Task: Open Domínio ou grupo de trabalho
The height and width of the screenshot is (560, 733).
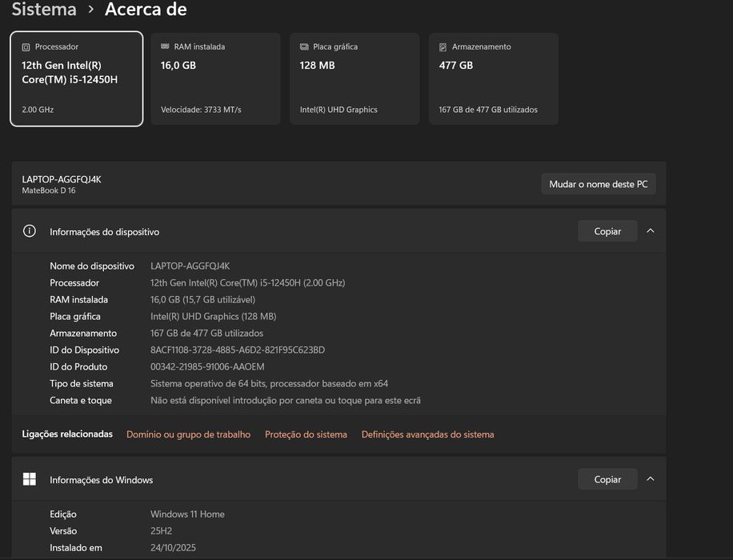Action: [x=188, y=434]
